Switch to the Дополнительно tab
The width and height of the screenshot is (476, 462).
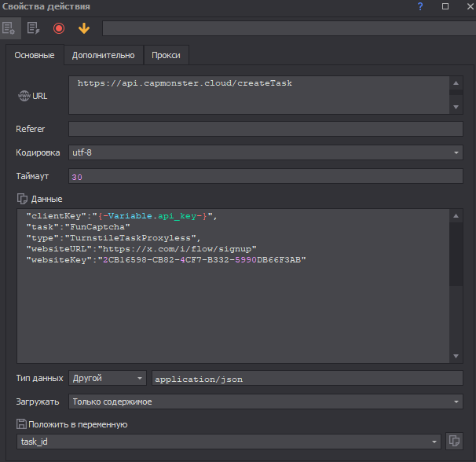click(x=103, y=55)
